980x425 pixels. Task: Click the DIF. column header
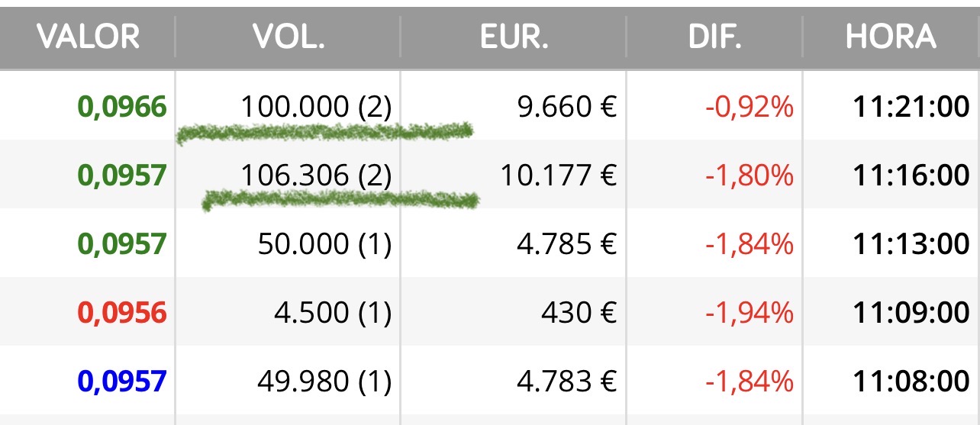coord(714,37)
